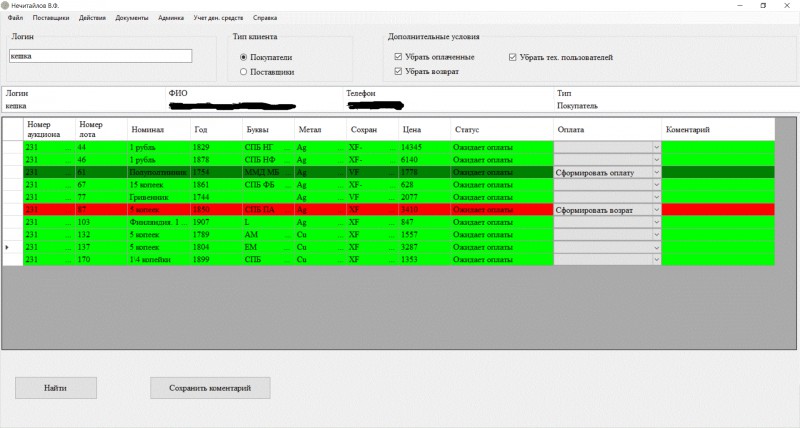Open the Поставщики menu
Viewport: 800px width, 428px height.
tap(51, 18)
